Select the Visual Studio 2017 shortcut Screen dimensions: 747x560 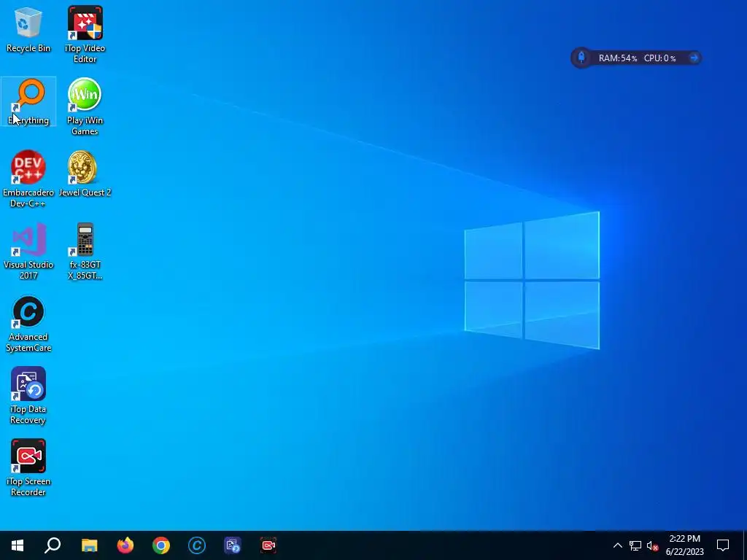(x=28, y=251)
